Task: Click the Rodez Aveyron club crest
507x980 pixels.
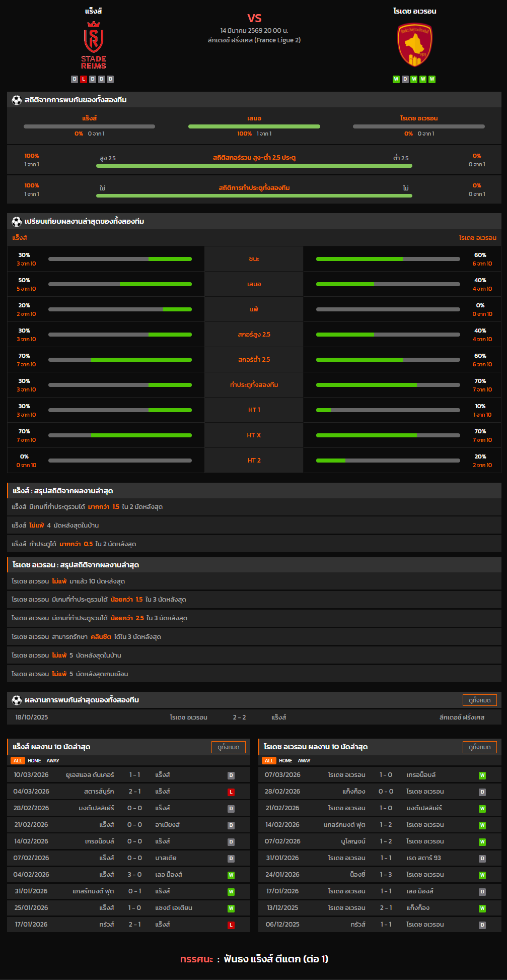Action: pyautogui.click(x=414, y=45)
